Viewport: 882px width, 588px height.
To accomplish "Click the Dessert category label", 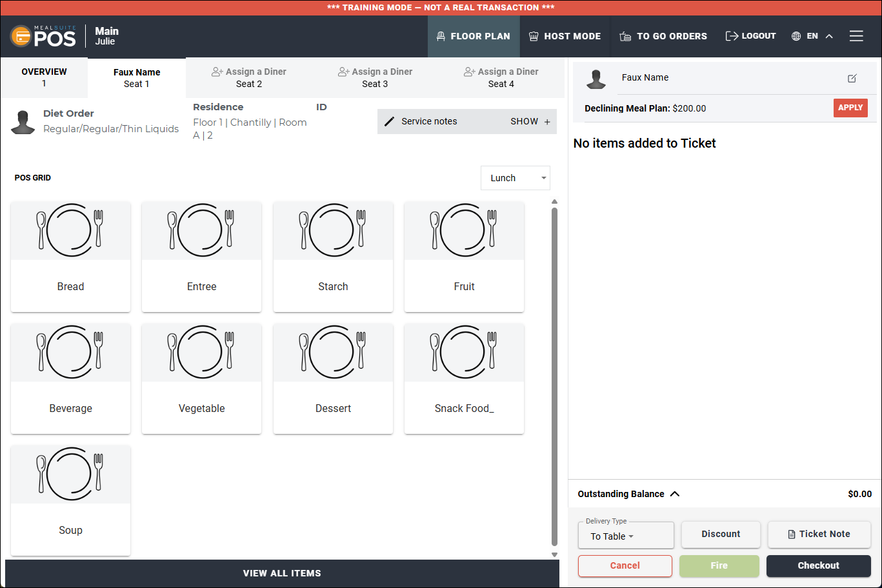I will coord(333,408).
